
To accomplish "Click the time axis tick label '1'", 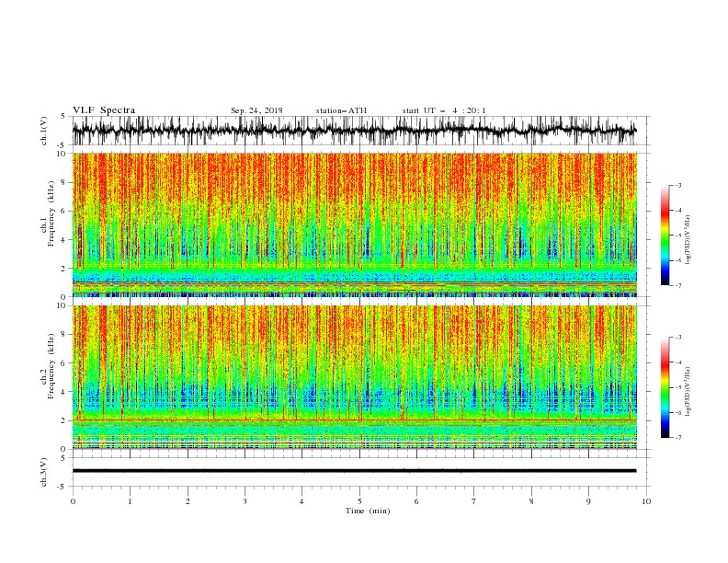I will click(130, 501).
